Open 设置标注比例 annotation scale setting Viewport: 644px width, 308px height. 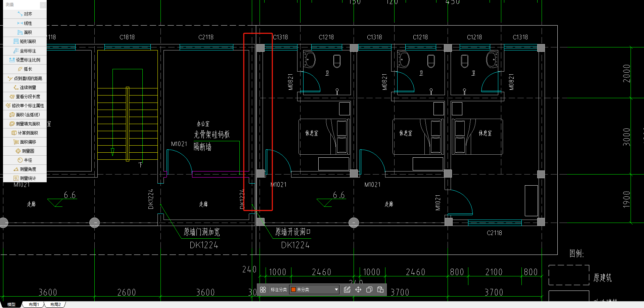pyautogui.click(x=25, y=60)
